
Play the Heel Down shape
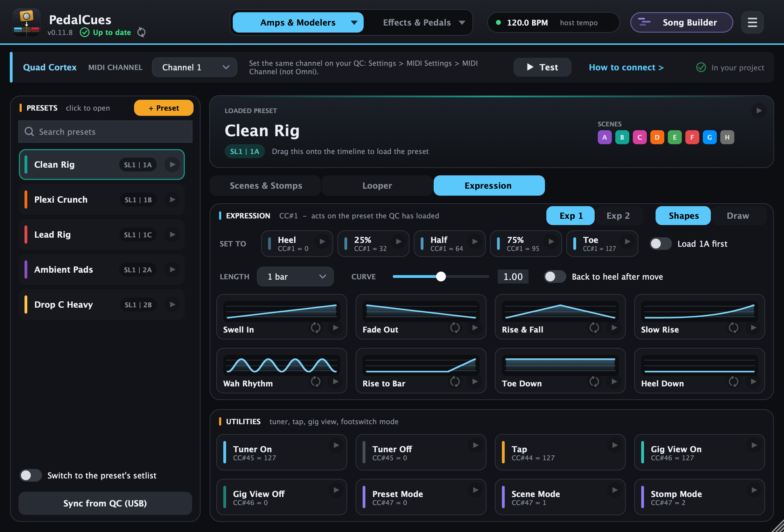pos(754,382)
